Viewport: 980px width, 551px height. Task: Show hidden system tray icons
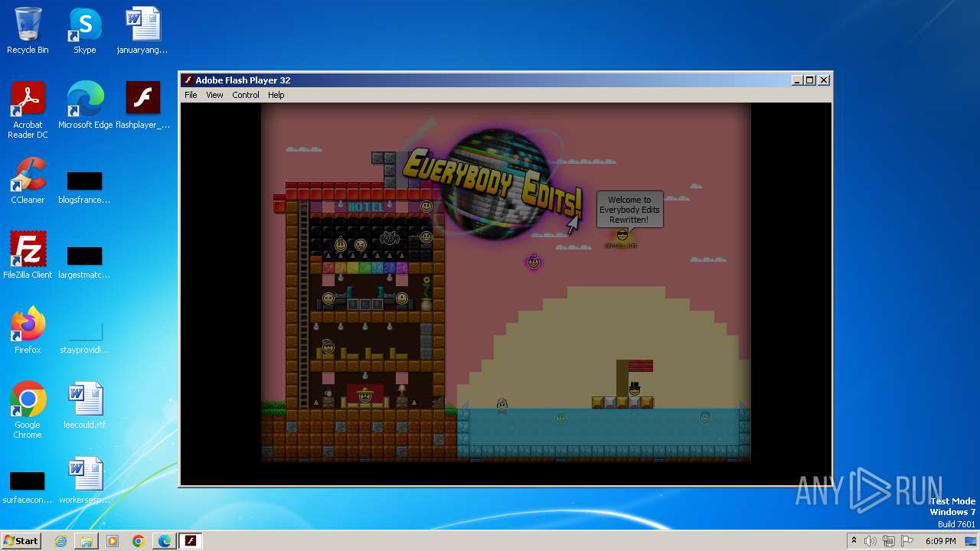(x=854, y=541)
